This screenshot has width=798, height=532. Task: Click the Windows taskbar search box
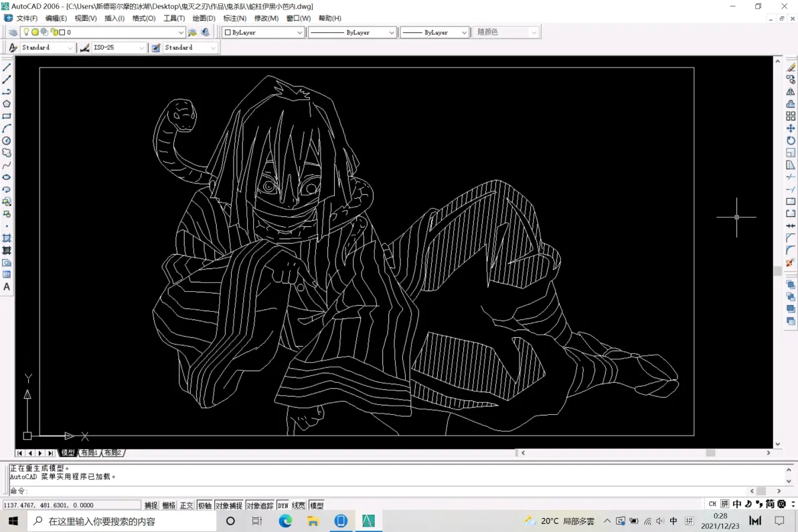122,521
